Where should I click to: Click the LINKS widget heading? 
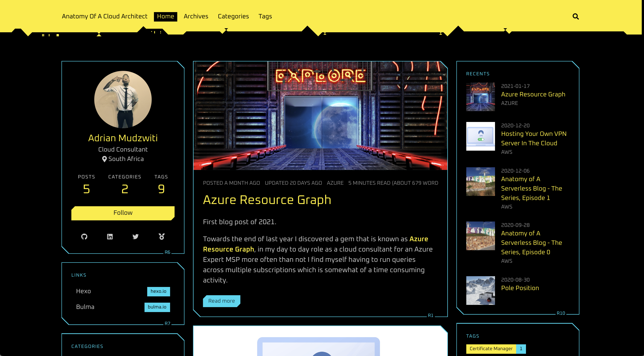(x=79, y=275)
